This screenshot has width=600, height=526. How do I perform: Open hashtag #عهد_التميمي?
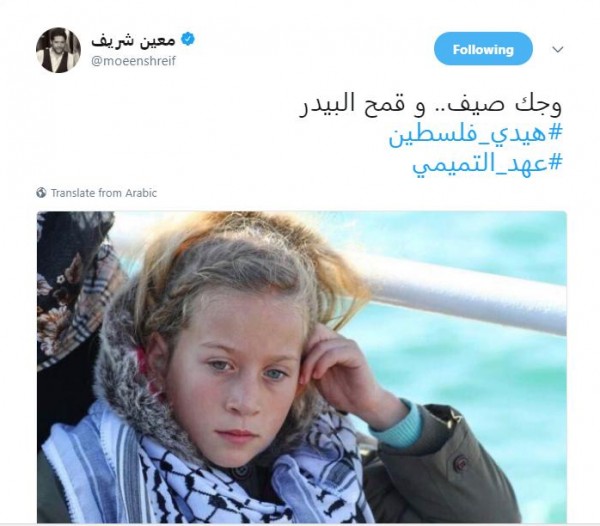point(488,164)
